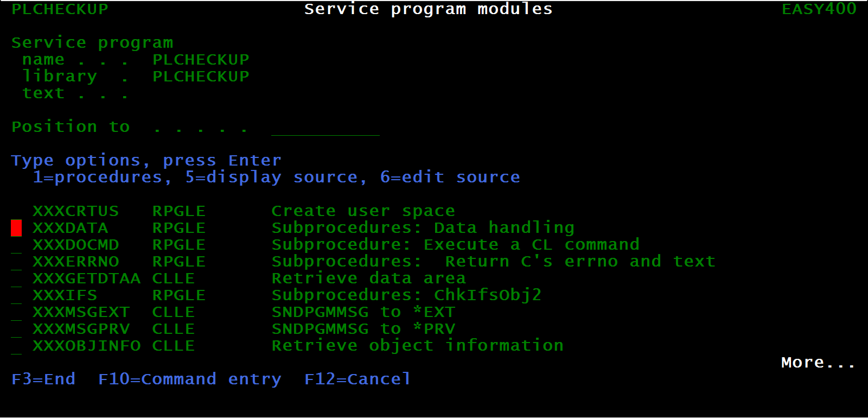Click F10=Command entry function key
Viewport: 868px width, 418px height.
point(190,379)
